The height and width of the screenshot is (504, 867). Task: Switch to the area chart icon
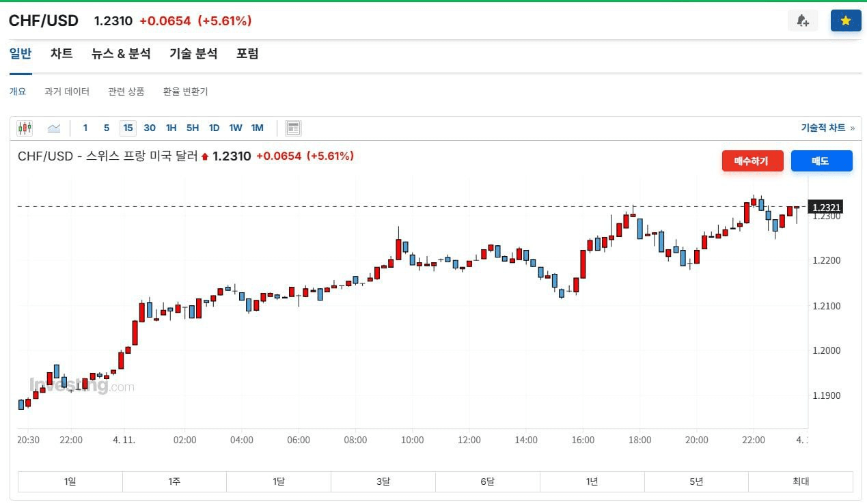54,128
